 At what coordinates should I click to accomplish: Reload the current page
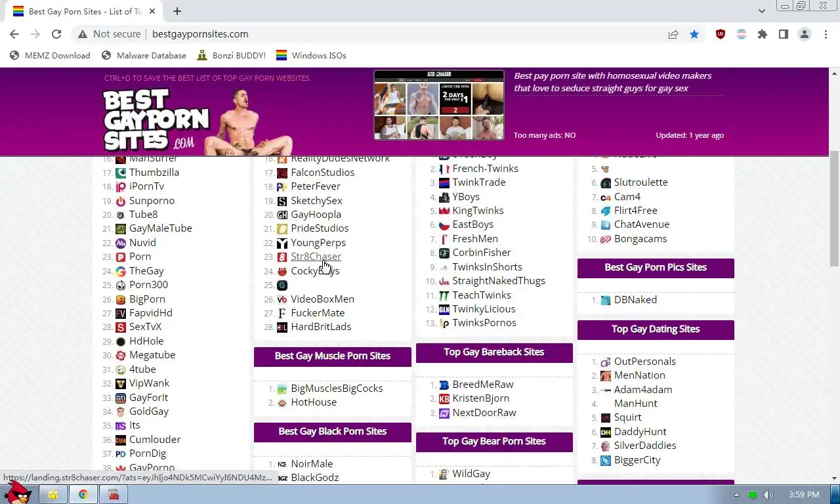tap(56, 34)
